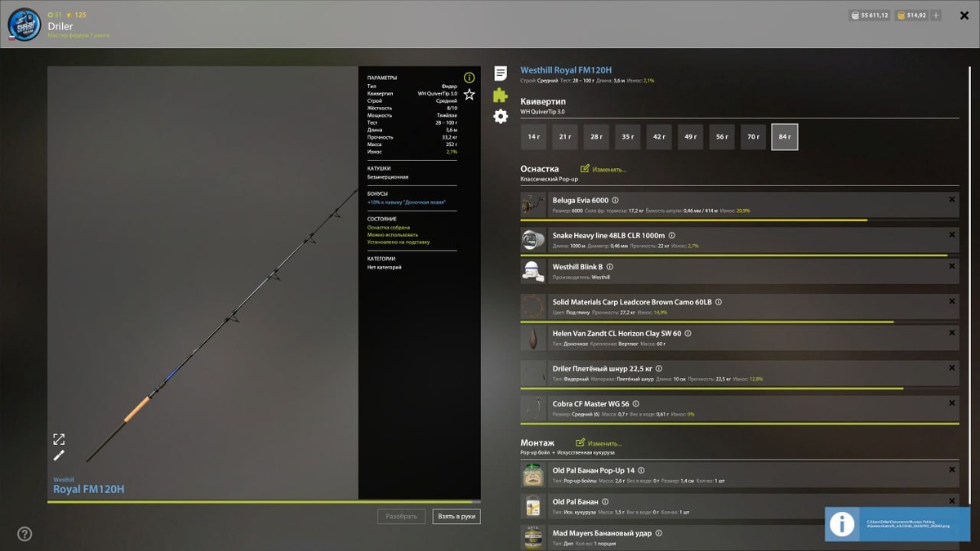Click the Cobra CF Master hook thumbnail

[x=533, y=409]
